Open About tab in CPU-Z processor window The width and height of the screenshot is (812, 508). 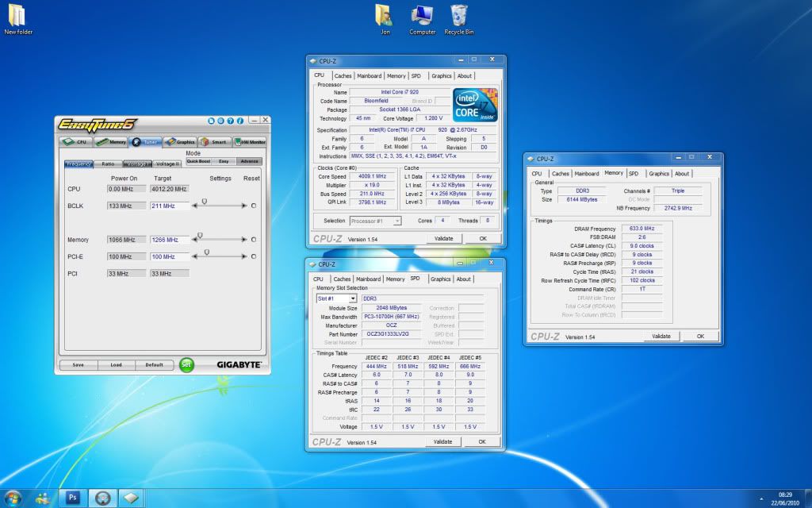pyautogui.click(x=465, y=75)
